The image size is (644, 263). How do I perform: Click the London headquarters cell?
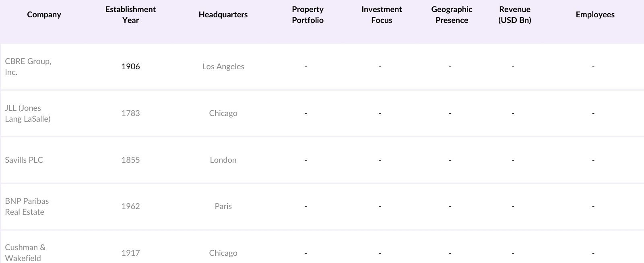pos(223,160)
